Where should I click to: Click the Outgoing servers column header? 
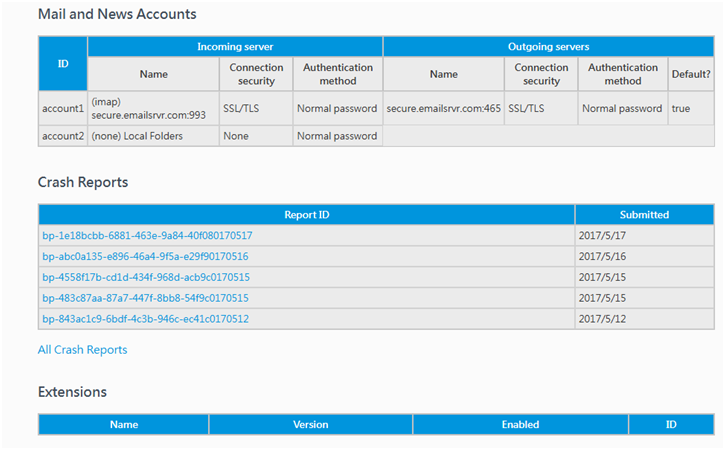pos(548,46)
